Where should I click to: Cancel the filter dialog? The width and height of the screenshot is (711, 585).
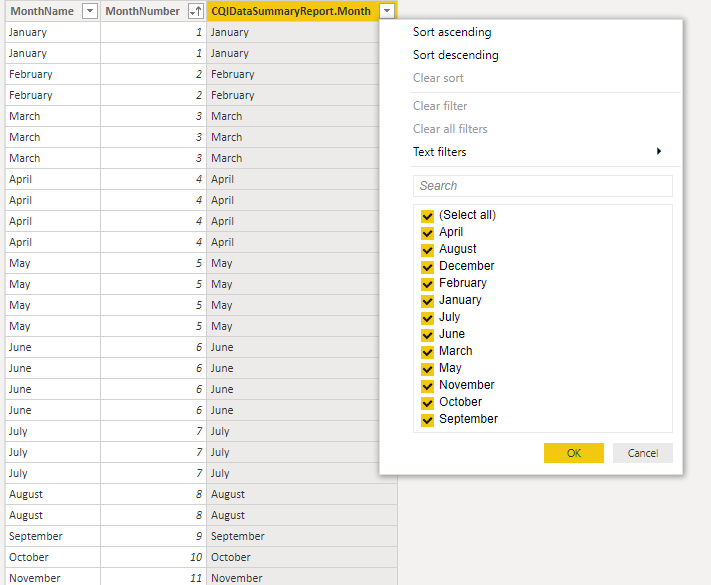coord(643,453)
